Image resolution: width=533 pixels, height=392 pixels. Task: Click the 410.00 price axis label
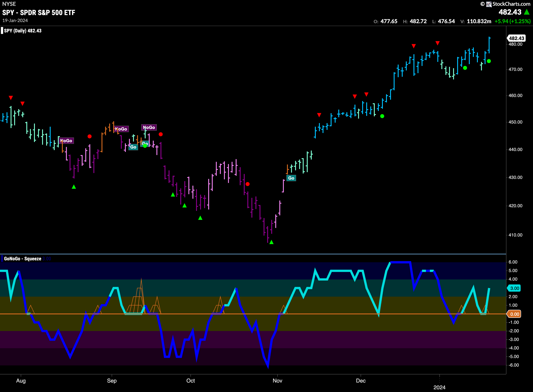pyautogui.click(x=515, y=235)
